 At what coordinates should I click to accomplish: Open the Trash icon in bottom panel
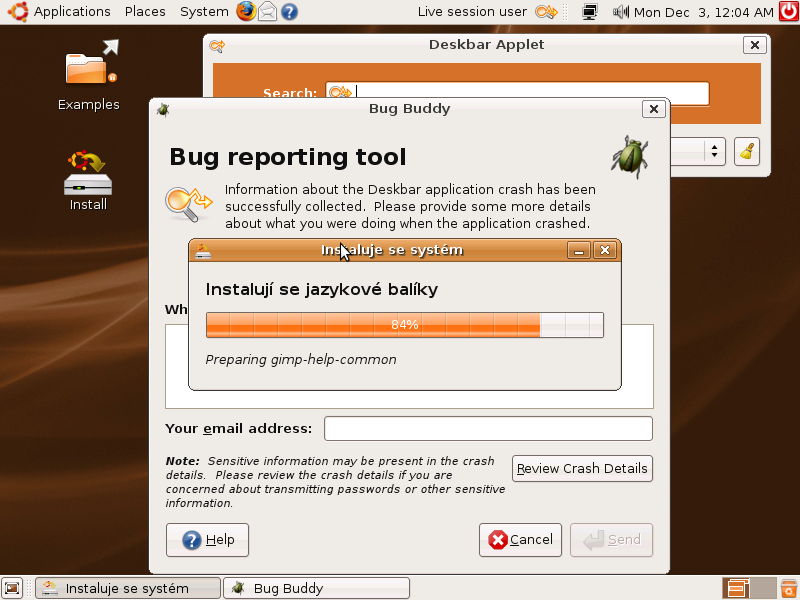(789, 588)
